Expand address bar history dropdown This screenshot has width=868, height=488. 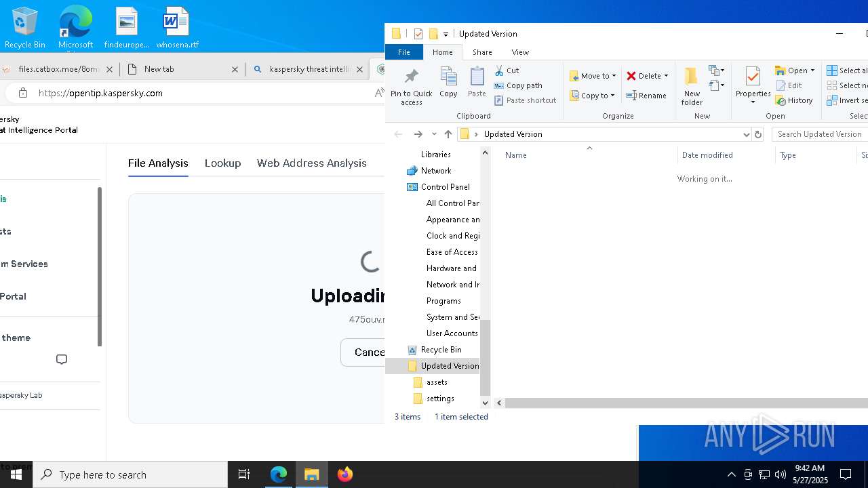(747, 134)
